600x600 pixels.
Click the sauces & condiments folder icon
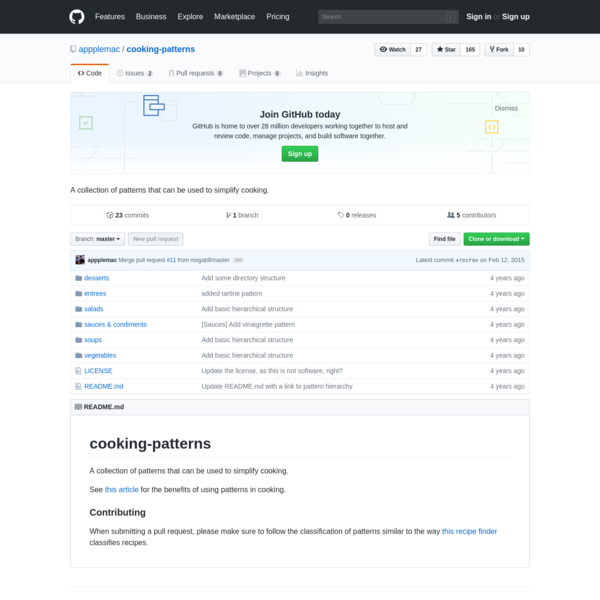click(78, 324)
